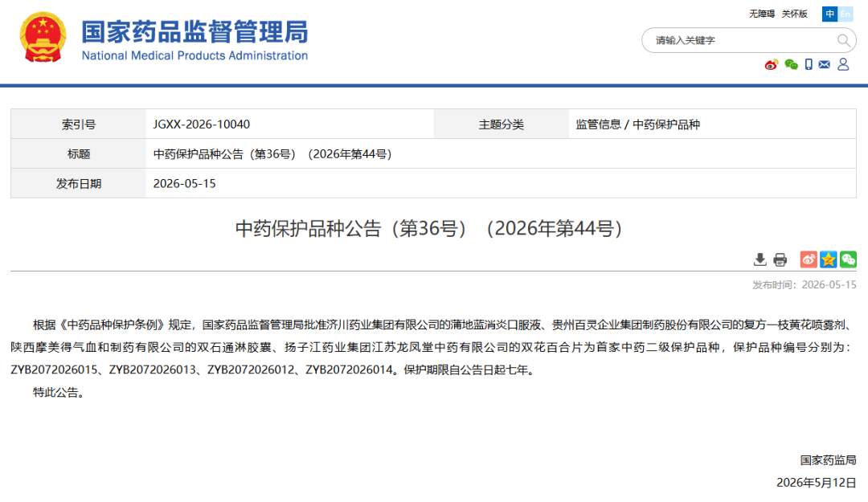Screen dimensions: 868x502
Task: Click the search magnifier icon
Action: pos(843,40)
